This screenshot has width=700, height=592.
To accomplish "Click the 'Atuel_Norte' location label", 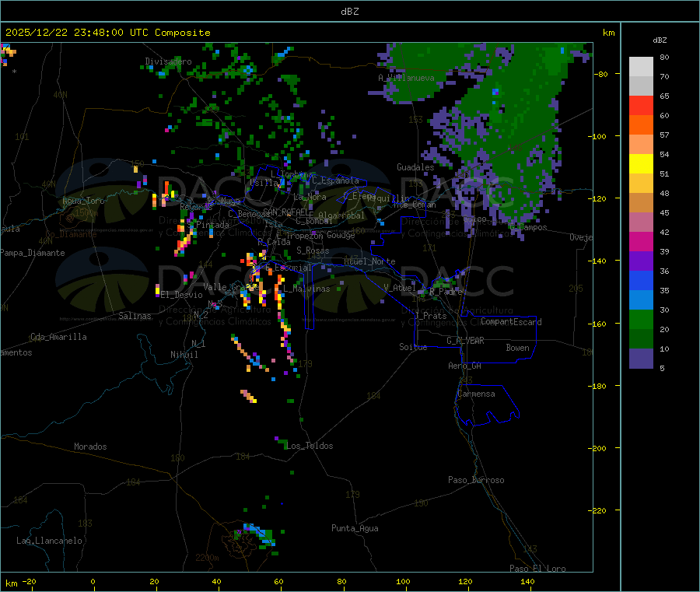I will (369, 261).
